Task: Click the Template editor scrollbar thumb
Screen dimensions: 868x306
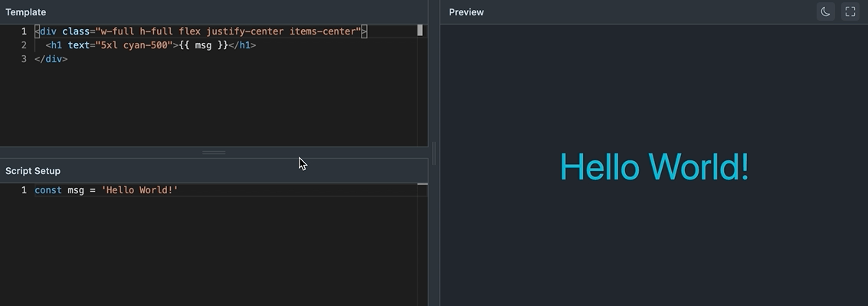Action: [x=420, y=31]
